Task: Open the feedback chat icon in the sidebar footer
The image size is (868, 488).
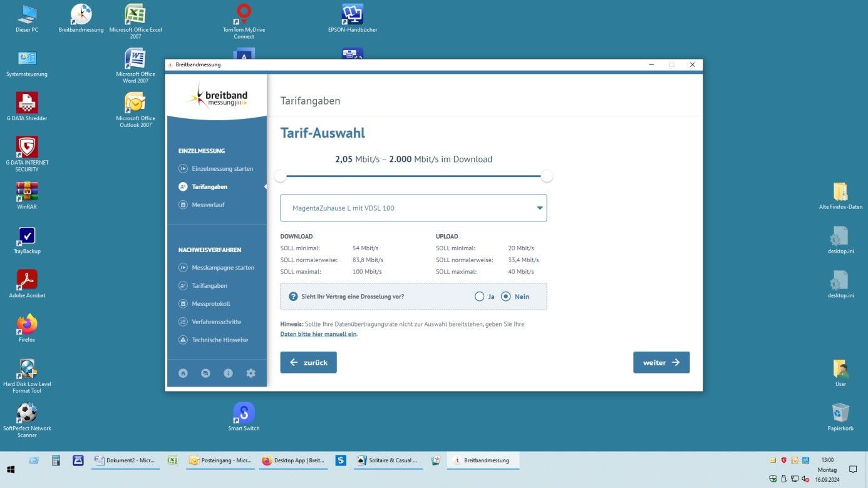Action: [205, 373]
